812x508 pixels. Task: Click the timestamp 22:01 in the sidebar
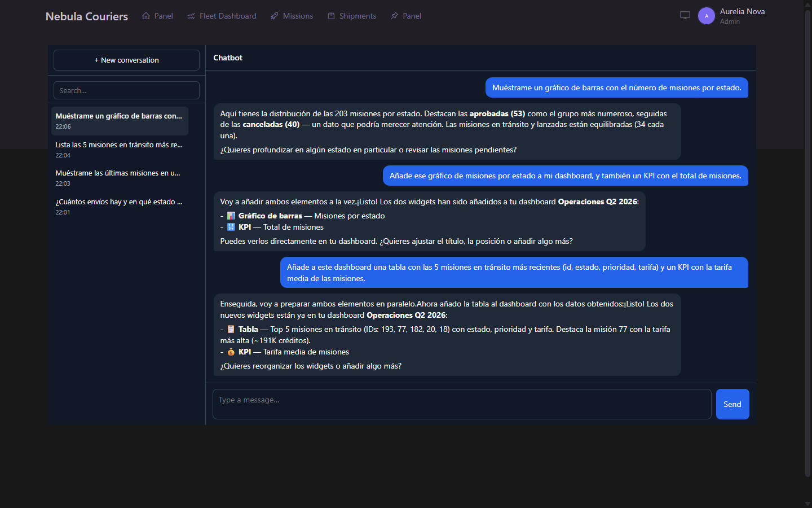point(63,212)
